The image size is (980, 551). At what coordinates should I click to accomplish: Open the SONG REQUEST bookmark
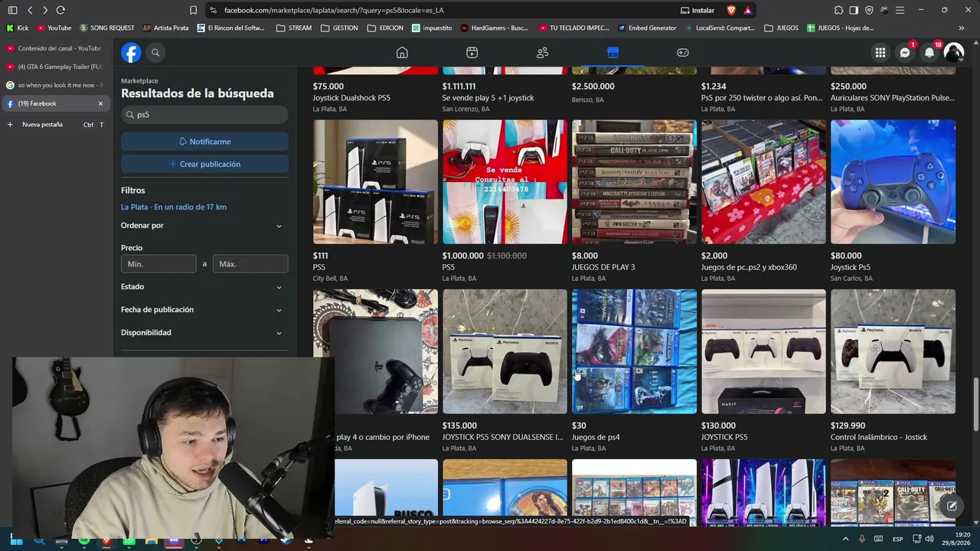pos(107,28)
